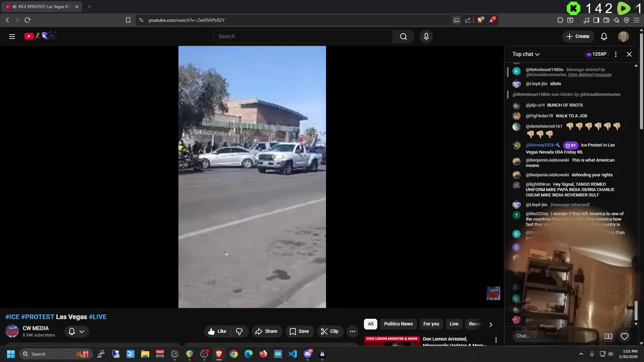
Task: Expand subscription notification bell dropdown
Action: coord(76,331)
